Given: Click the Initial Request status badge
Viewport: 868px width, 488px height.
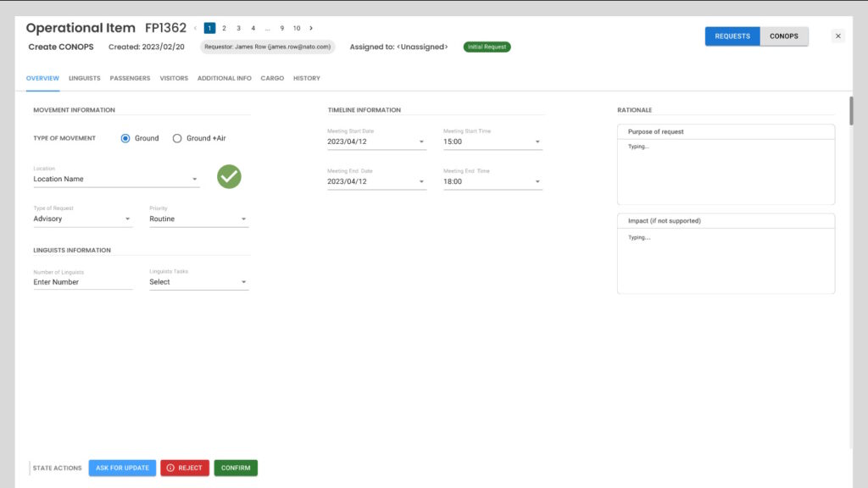Looking at the screenshot, I should pyautogui.click(x=487, y=47).
